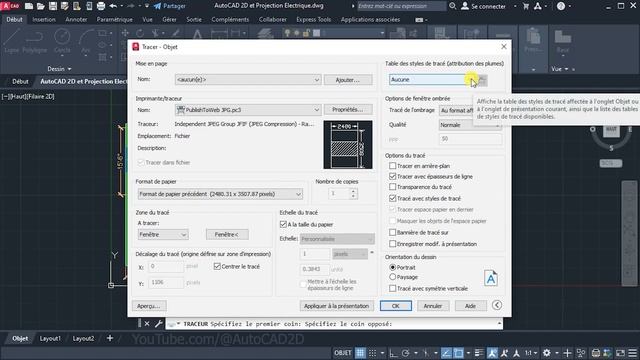640x360 pixels.
Task: Click the command line wrench customize icon
Action: 158,324
